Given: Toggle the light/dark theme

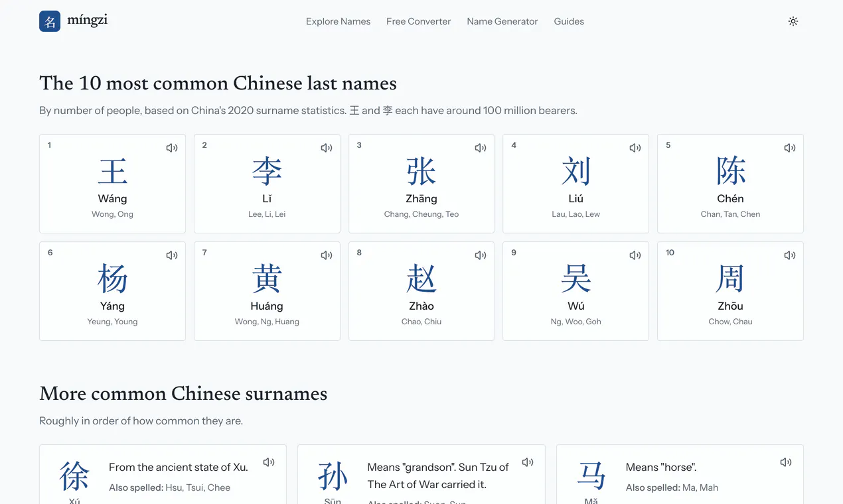Looking at the screenshot, I should (793, 21).
